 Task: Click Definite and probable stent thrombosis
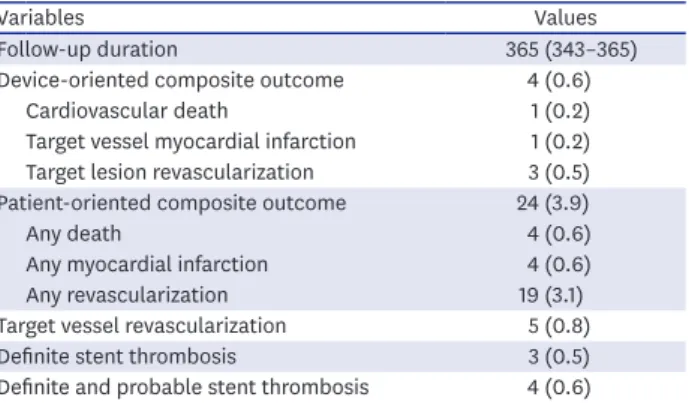[x=184, y=387]
